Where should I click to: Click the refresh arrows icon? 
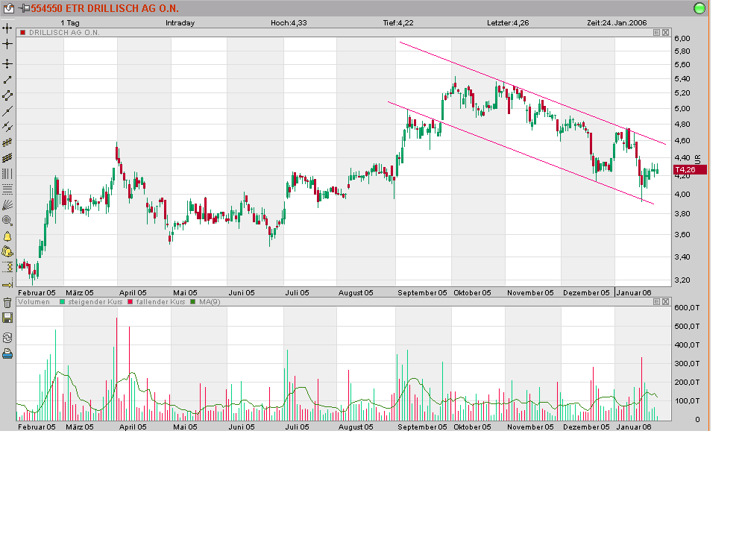click(x=7, y=338)
